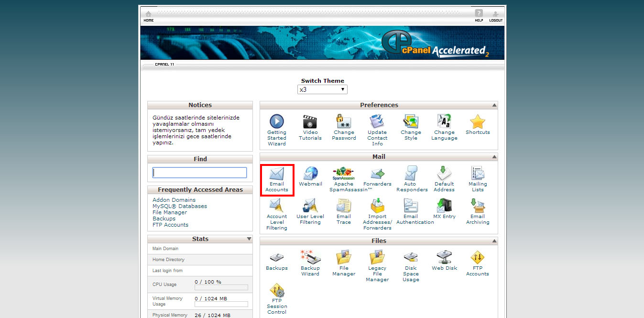The image size is (644, 318).
Task: Expand the Stats panel
Action: pyautogui.click(x=249, y=239)
